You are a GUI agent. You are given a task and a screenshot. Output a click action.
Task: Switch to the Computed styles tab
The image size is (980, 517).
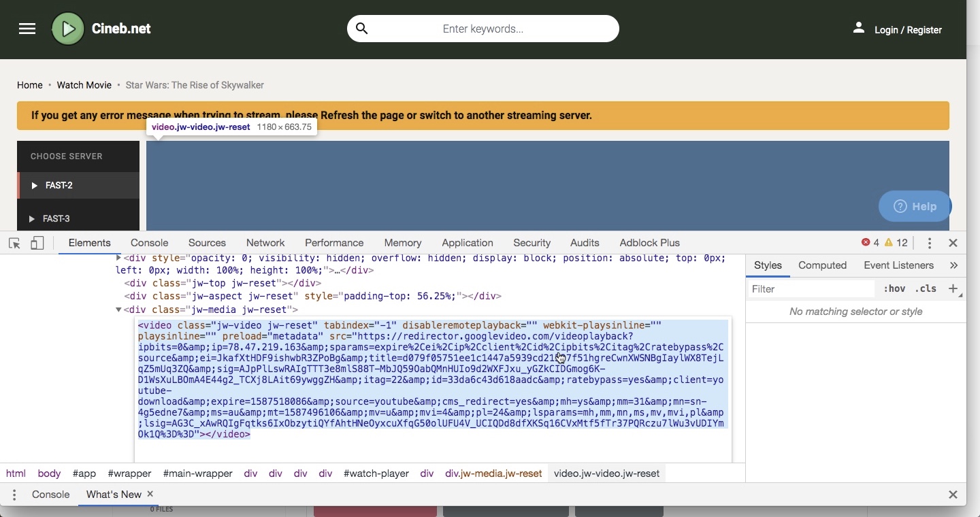(x=822, y=265)
